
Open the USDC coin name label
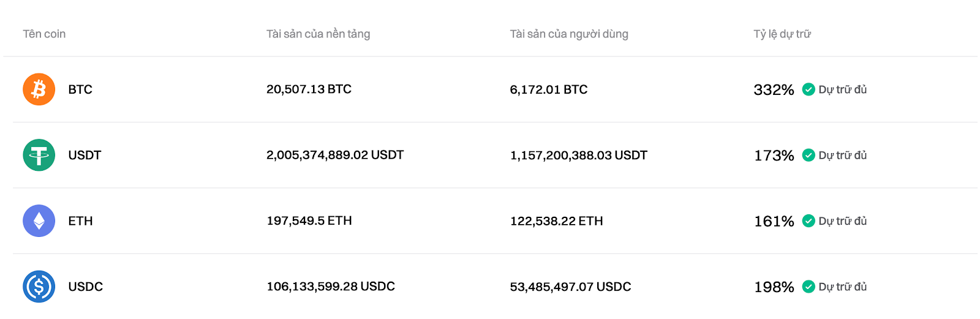86,287
